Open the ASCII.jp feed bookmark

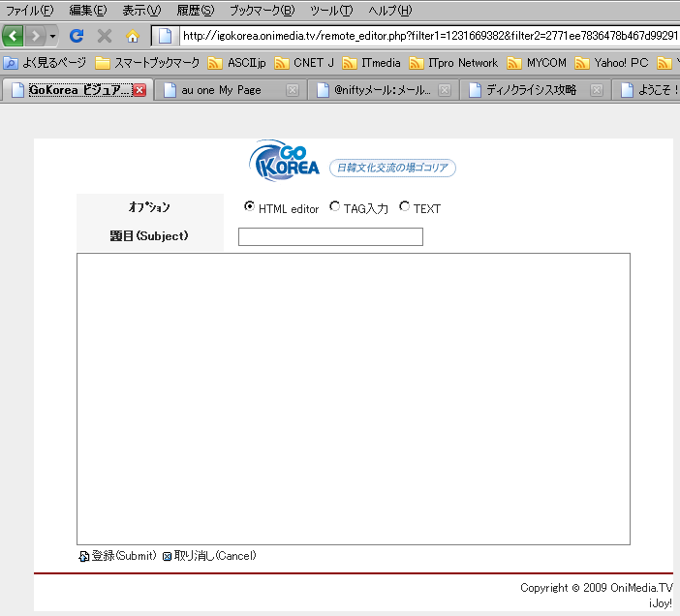point(237,63)
